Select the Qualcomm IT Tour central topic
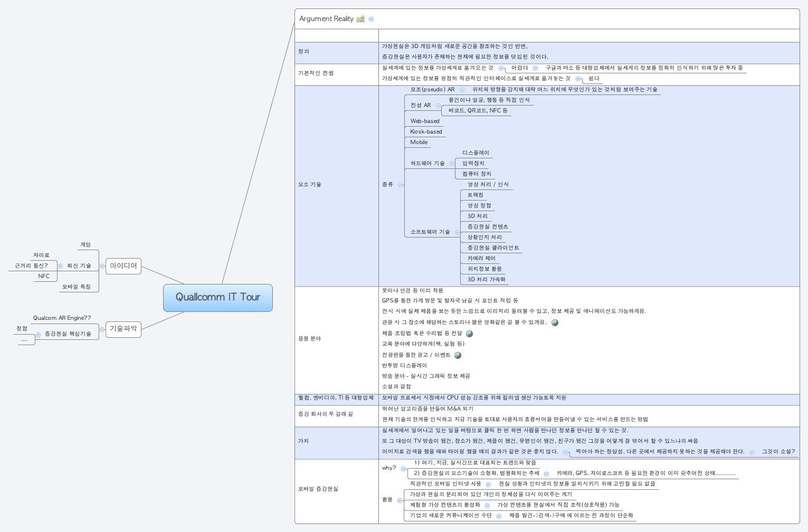 pos(217,297)
